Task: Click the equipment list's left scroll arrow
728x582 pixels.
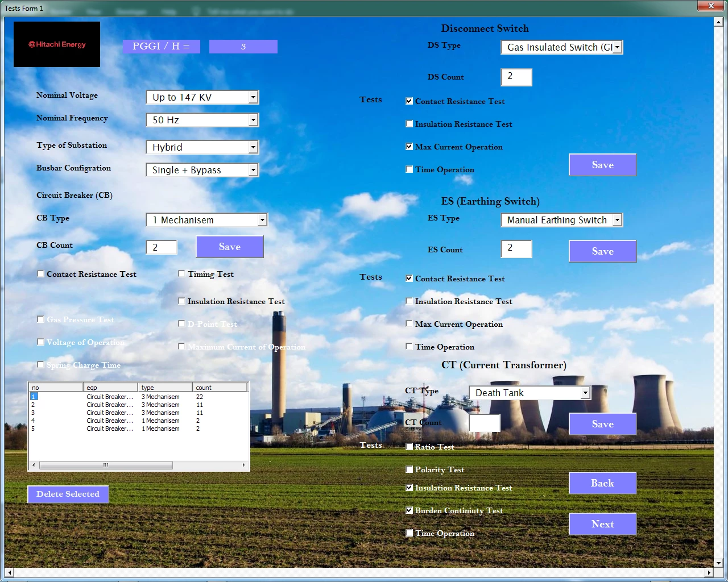Action: tap(34, 465)
